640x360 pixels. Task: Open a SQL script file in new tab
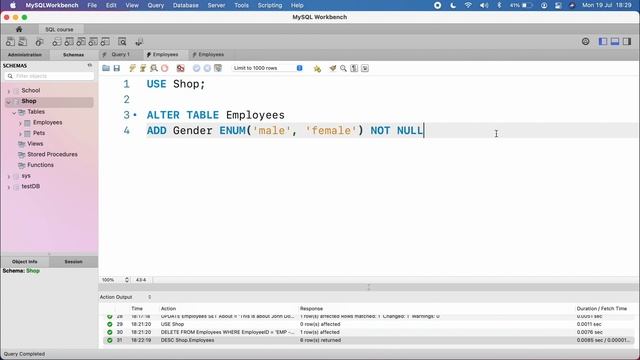(x=23, y=42)
